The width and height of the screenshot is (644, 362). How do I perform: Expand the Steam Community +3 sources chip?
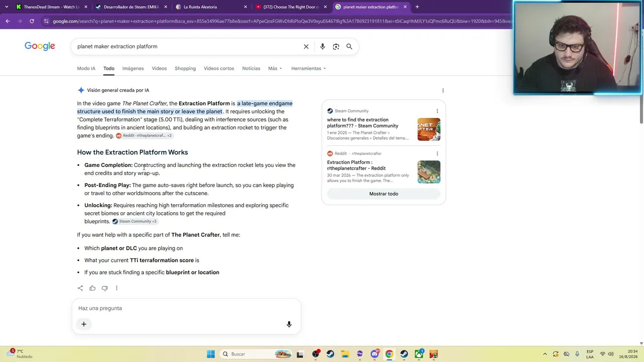134,221
